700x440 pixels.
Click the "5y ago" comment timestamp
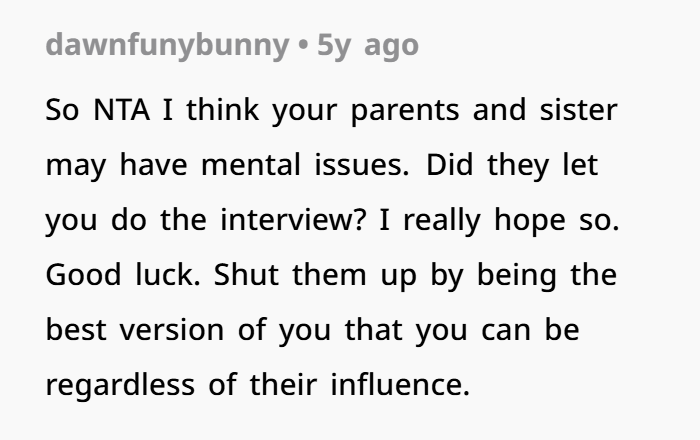pyautogui.click(x=367, y=46)
